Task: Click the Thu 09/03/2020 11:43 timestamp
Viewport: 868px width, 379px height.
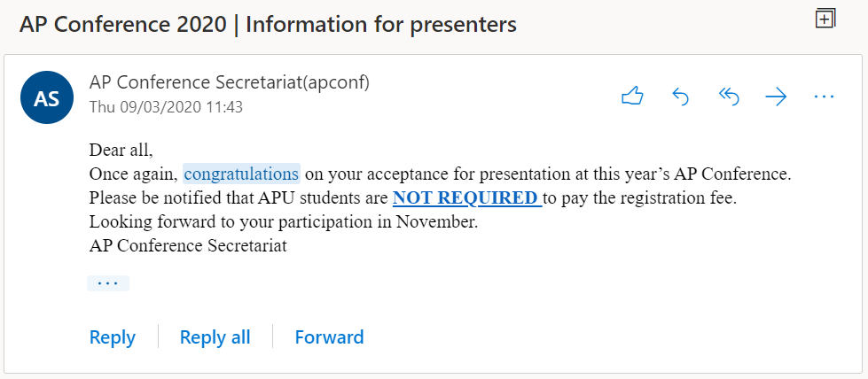Action: [166, 107]
